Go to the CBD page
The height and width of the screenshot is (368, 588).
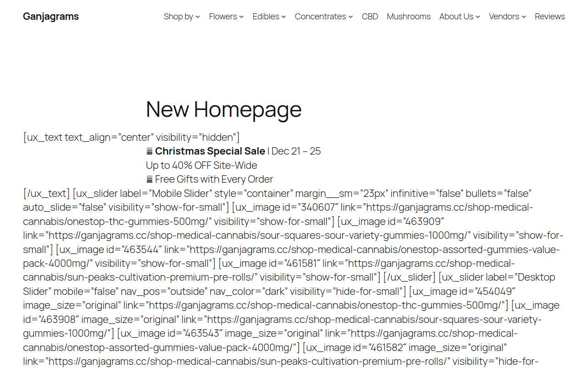(x=370, y=17)
